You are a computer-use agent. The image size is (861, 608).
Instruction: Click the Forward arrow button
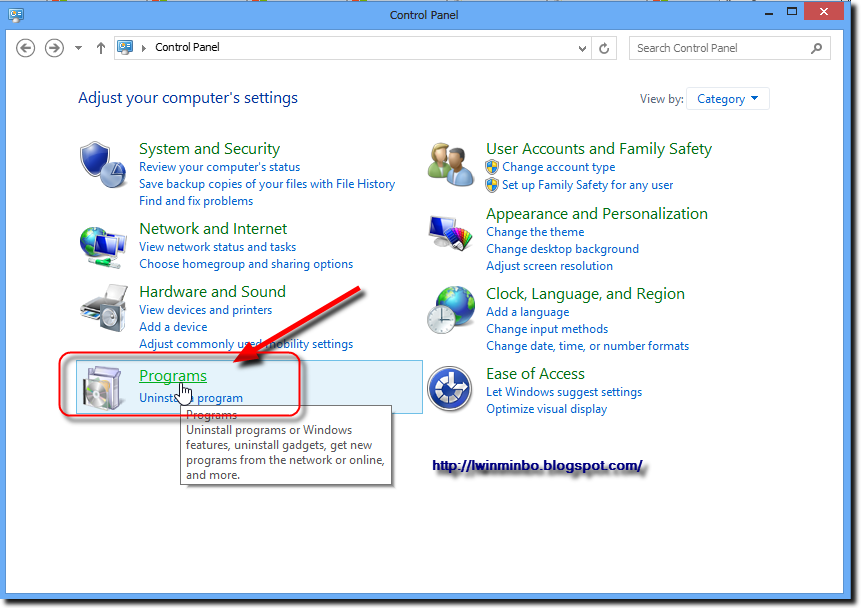tap(54, 48)
